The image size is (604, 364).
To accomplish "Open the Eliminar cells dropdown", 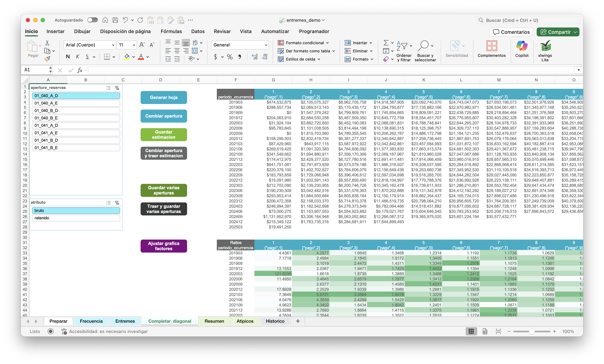I will click(x=359, y=51).
